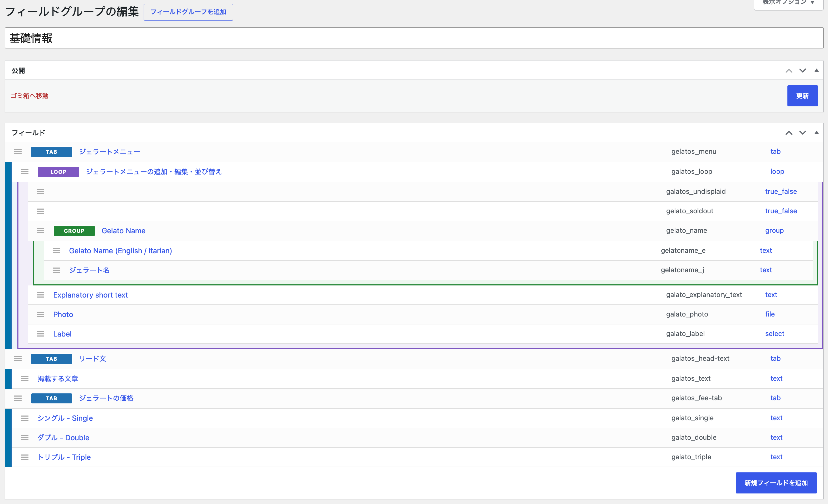Click the drag handle on gelato_soldout row
Image resolution: width=828 pixels, height=504 pixels.
pos(41,211)
